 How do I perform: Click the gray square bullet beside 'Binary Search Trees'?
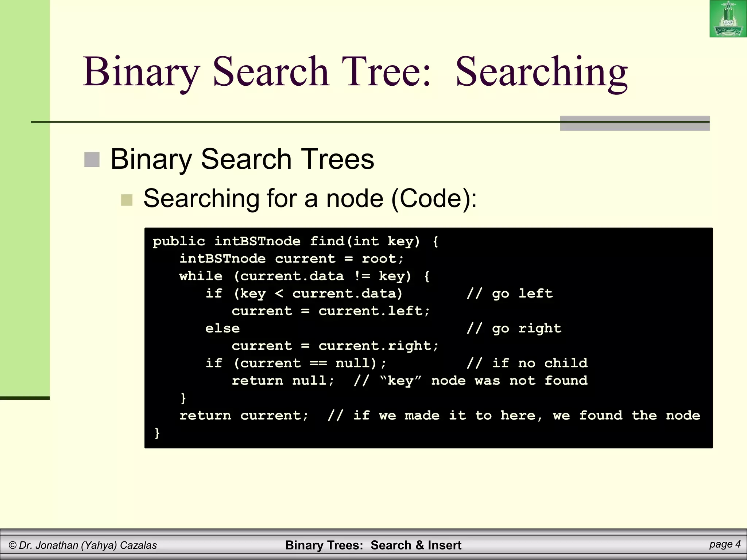click(x=92, y=159)
